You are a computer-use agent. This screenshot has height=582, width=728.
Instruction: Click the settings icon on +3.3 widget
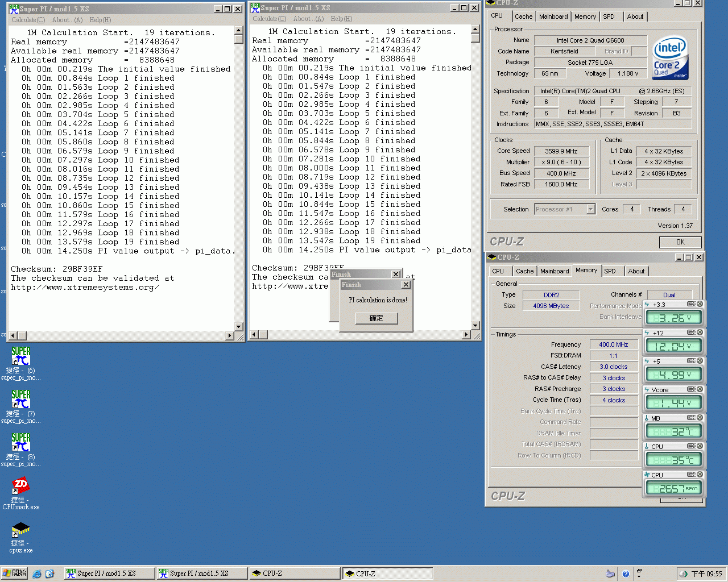[691, 304]
